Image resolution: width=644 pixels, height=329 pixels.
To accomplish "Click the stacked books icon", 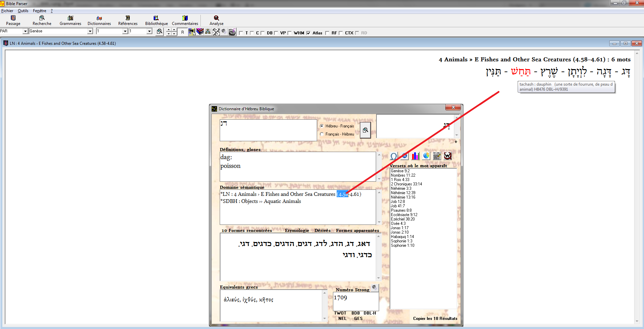I will tap(200, 32).
